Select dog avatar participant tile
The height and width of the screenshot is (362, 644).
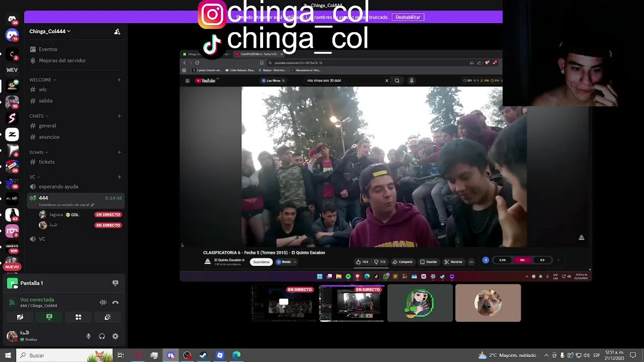(488, 303)
